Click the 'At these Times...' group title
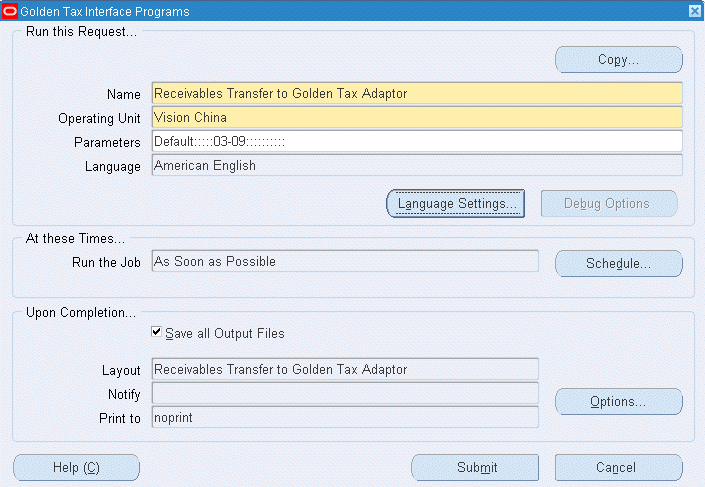The image size is (705, 487). pos(75,238)
